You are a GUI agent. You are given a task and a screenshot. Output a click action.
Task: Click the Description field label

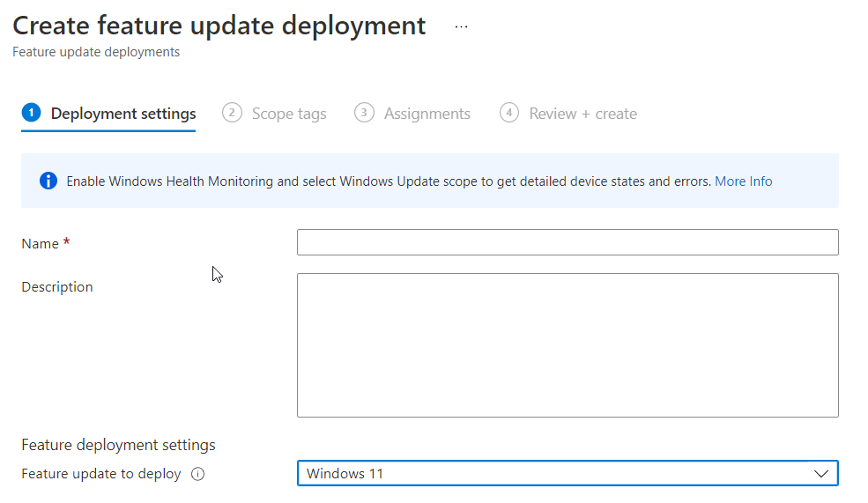pos(57,287)
